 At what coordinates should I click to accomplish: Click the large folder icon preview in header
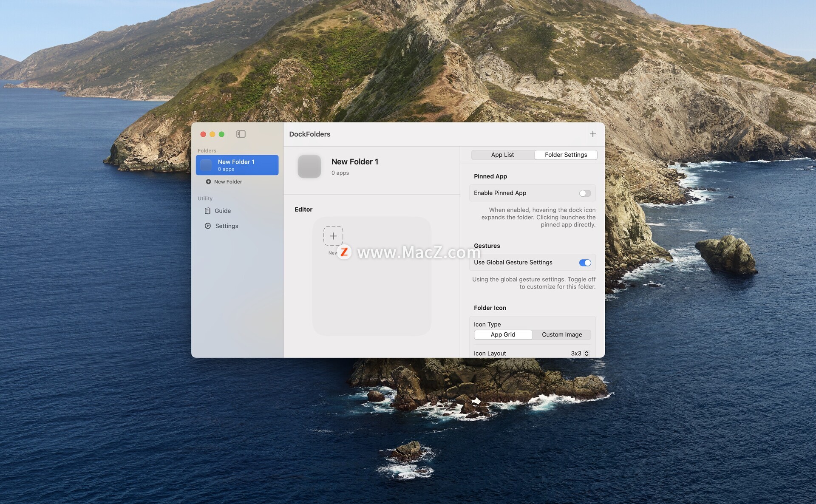(x=309, y=166)
